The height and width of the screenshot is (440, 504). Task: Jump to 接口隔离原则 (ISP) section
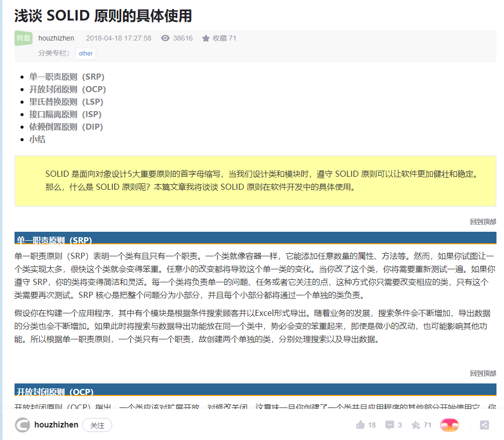point(65,114)
